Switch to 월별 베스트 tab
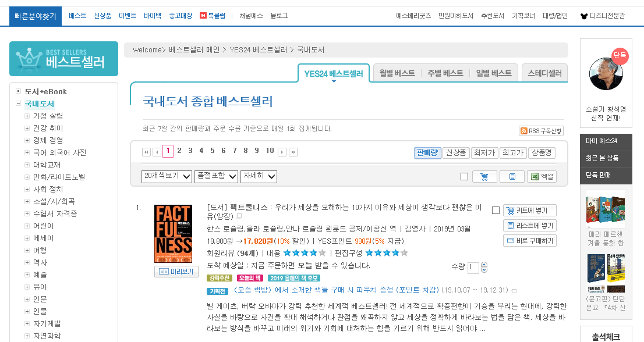 [397, 73]
